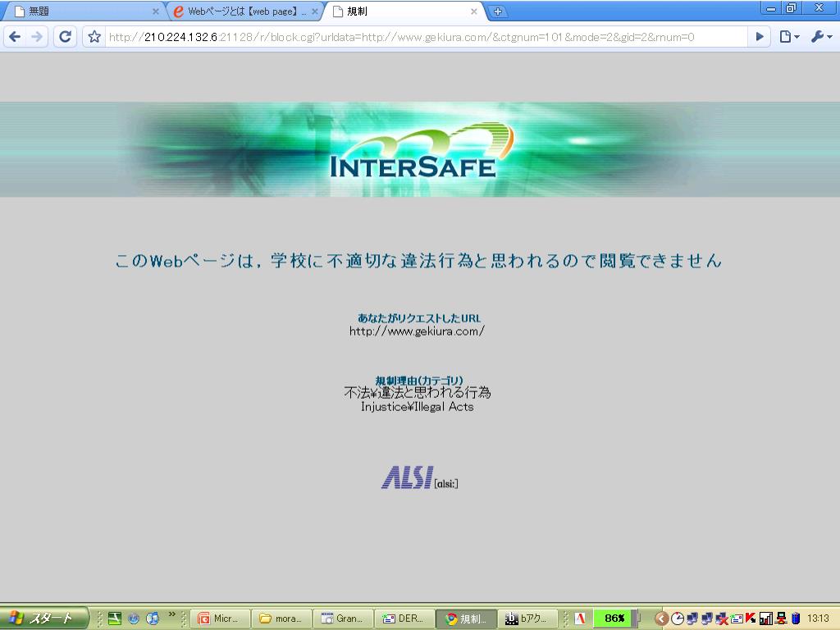The width and height of the screenshot is (840, 630).
Task: Click the Injustice¥Illegal Acts category text
Action: tap(418, 407)
